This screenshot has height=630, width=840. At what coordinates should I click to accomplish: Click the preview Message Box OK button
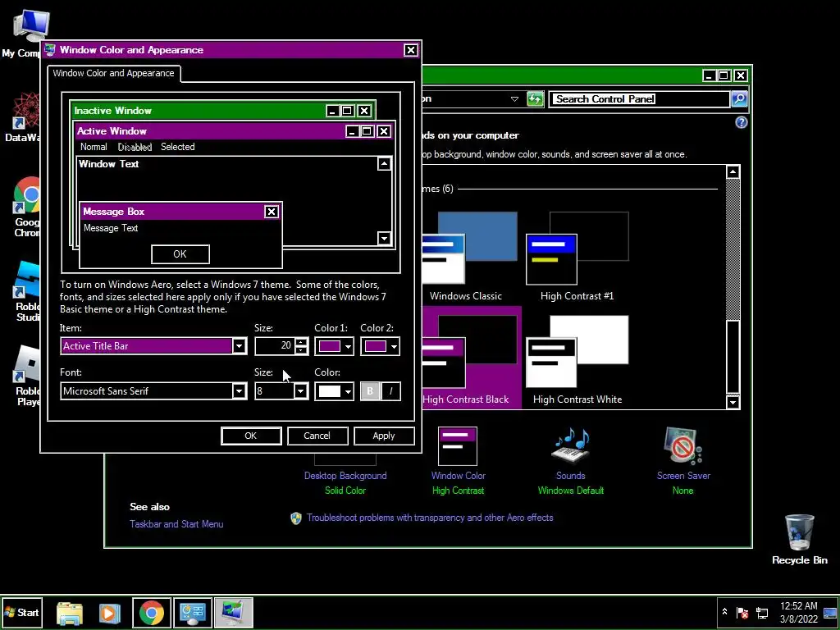180,254
